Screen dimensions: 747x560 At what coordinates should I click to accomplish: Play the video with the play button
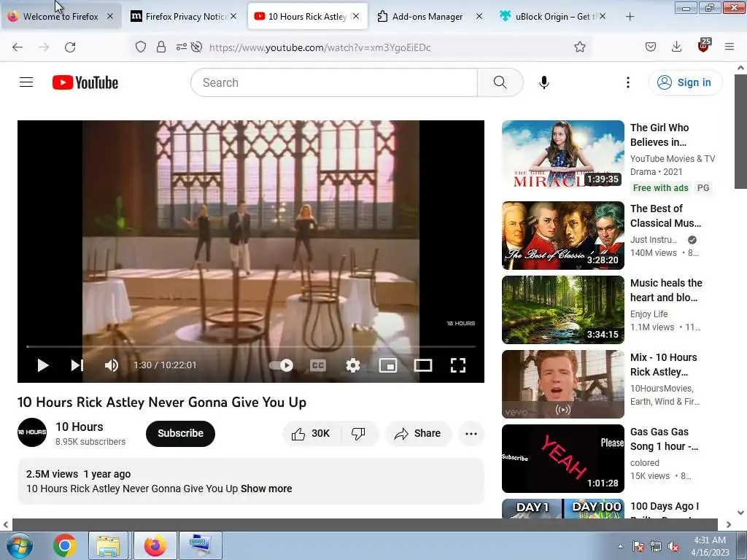43,365
